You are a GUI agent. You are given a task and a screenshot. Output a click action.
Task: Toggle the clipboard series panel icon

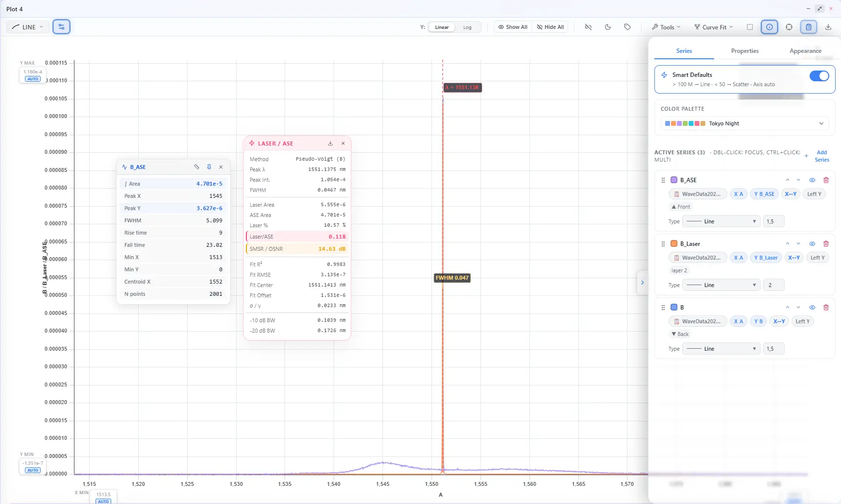[809, 27]
